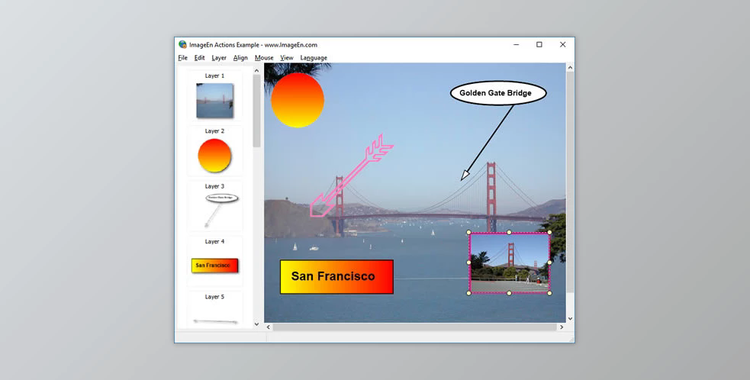Viewport: 750px width, 380px height.
Task: Click the top-center handle of selected photo
Action: pyautogui.click(x=509, y=232)
